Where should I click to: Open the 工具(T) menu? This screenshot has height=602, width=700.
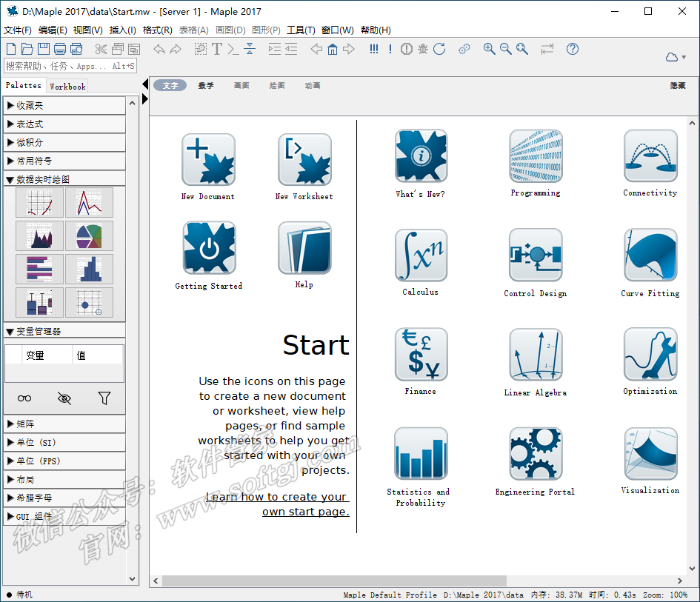(x=301, y=30)
